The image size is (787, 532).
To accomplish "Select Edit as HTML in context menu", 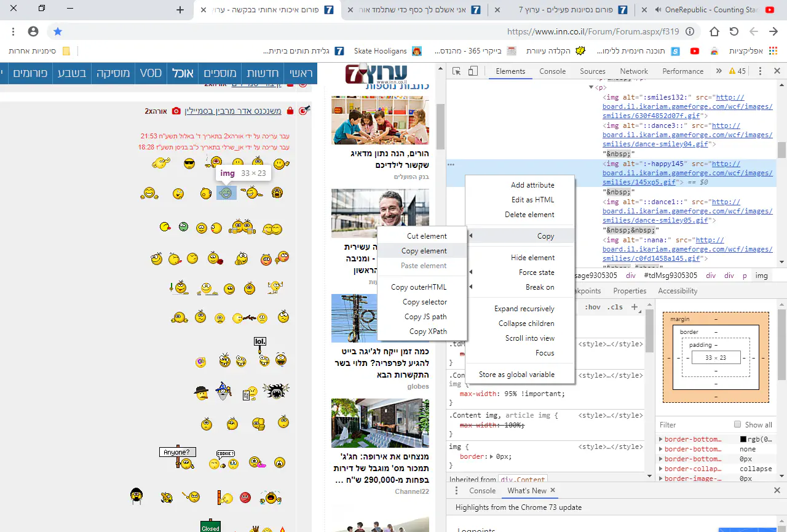I will 532,200.
